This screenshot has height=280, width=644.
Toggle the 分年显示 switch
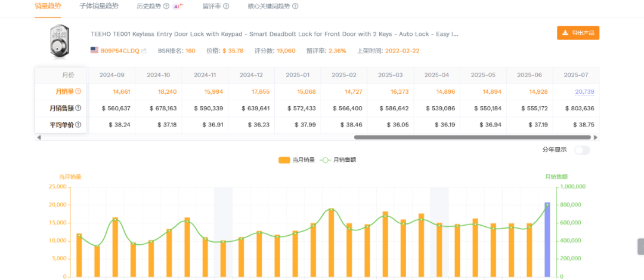pyautogui.click(x=581, y=150)
